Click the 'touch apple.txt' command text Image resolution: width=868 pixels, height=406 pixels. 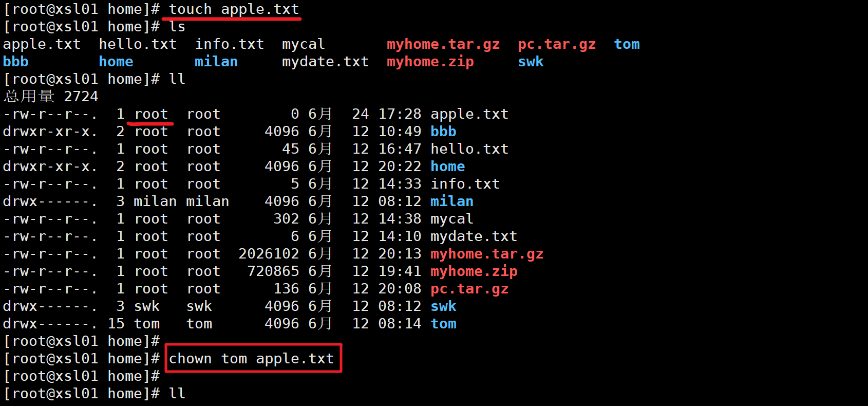click(x=234, y=9)
